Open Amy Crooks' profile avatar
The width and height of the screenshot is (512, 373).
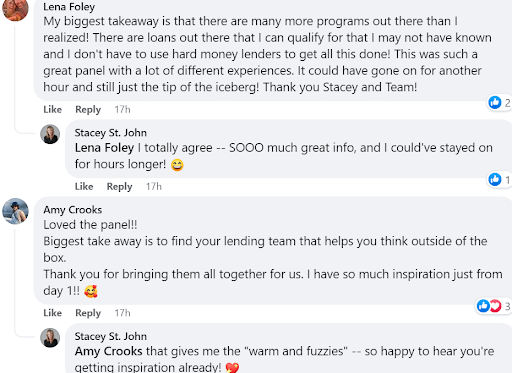pyautogui.click(x=15, y=211)
